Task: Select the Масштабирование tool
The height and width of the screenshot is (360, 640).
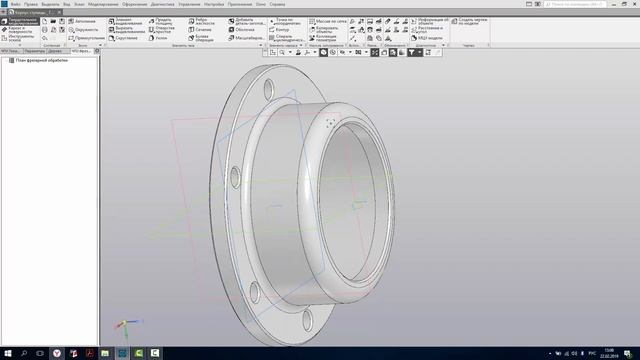Action: [246, 38]
